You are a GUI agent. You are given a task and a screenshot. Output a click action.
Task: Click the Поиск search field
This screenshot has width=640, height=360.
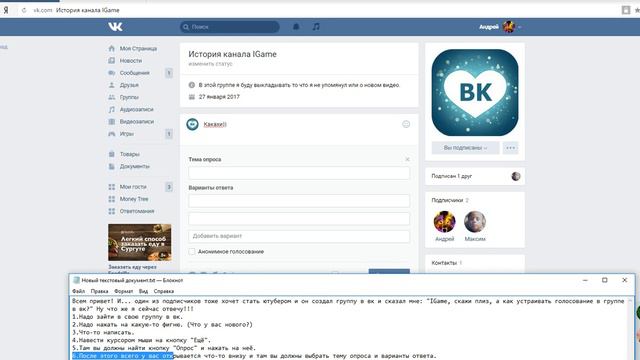pyautogui.click(x=230, y=27)
